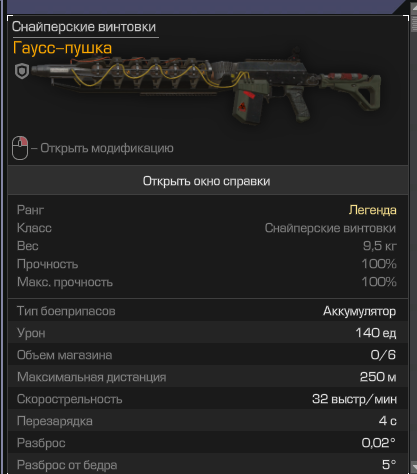
Task: Click the Перезарядка 4 с row
Action: (208, 421)
